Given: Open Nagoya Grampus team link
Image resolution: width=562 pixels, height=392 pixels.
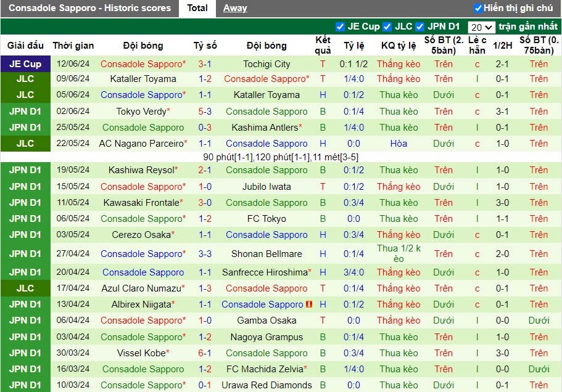Looking at the screenshot, I should 267,337.
